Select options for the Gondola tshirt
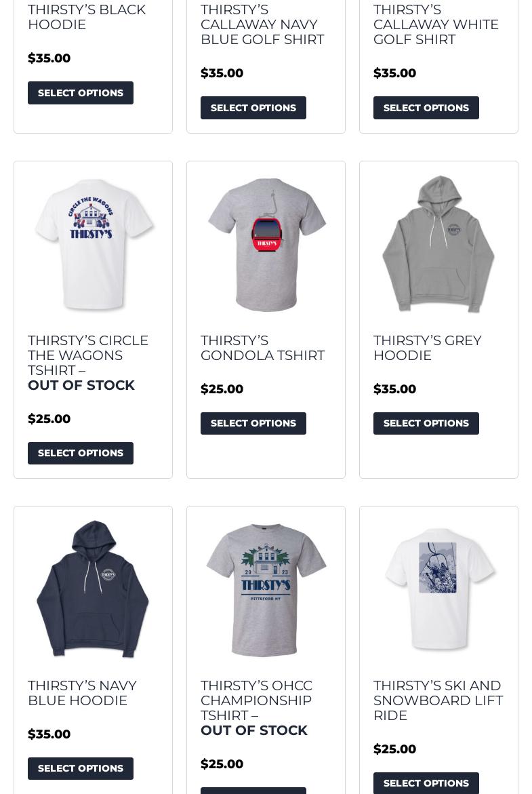The image size is (532, 794). tap(253, 423)
